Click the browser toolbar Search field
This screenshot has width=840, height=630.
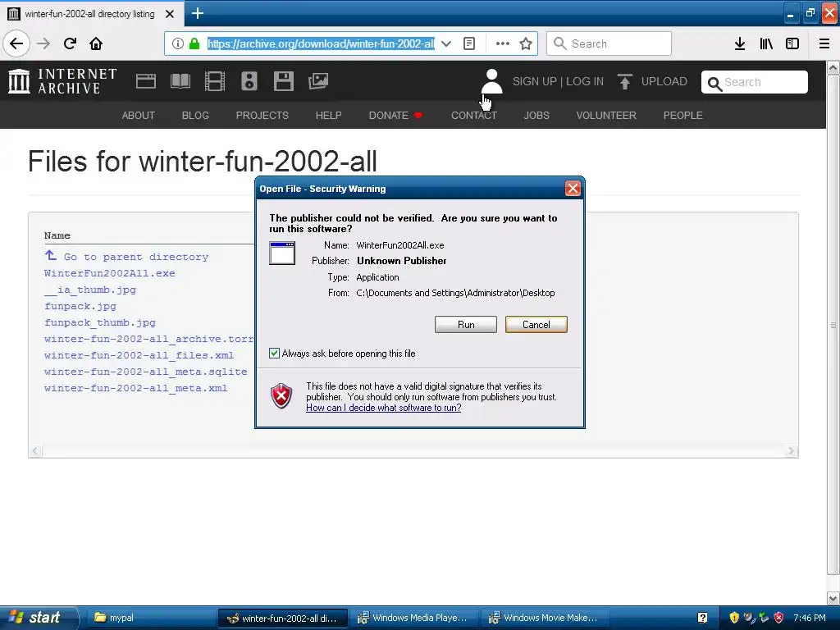pyautogui.click(x=609, y=43)
